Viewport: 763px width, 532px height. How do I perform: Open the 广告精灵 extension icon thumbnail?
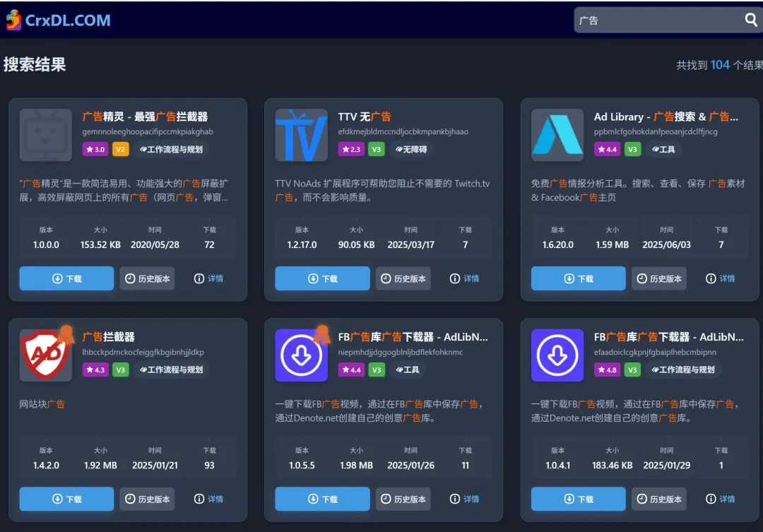tap(46, 135)
